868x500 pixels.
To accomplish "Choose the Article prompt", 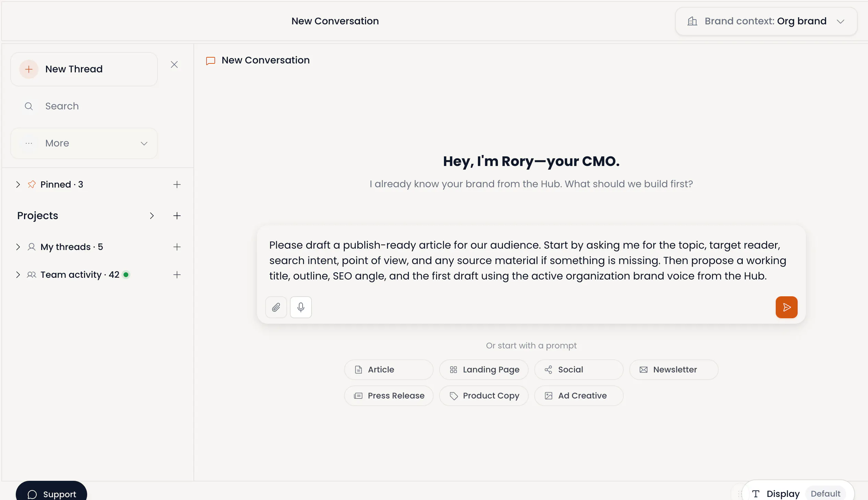I will click(x=388, y=369).
